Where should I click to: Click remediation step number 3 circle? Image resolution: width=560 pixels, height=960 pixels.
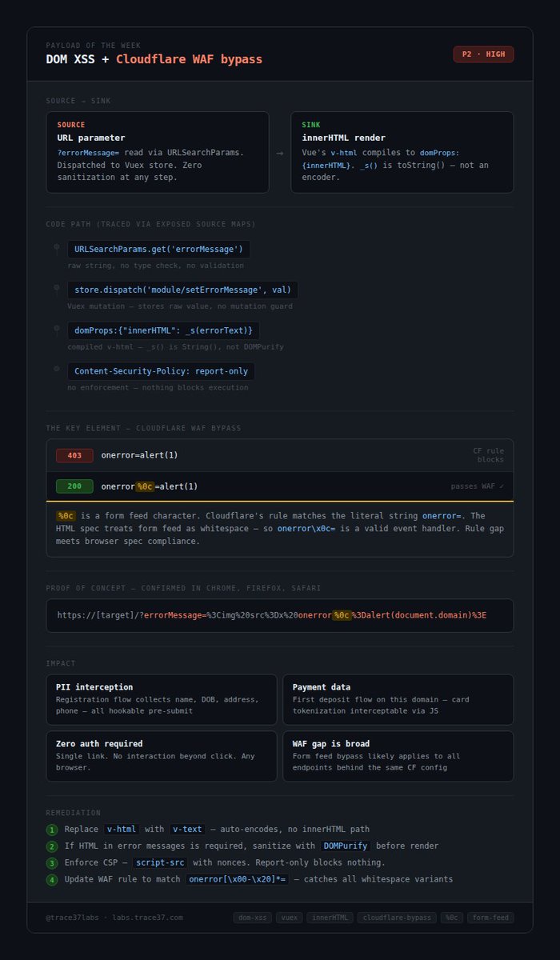[x=52, y=863]
